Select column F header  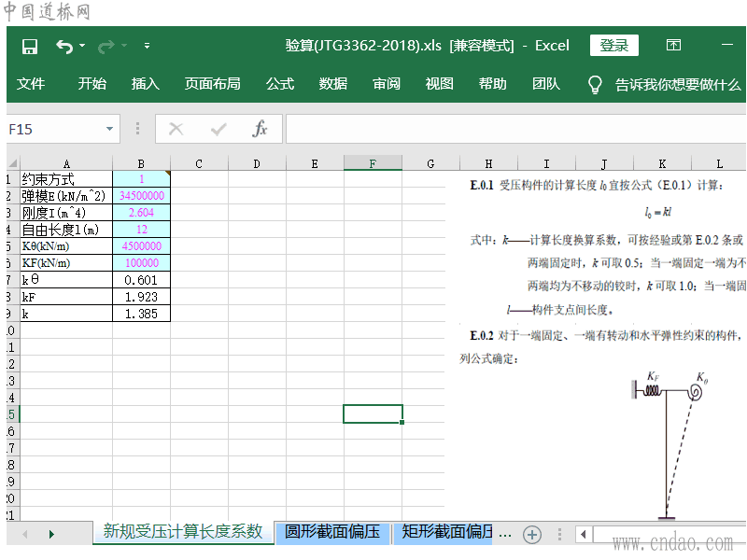point(373,163)
